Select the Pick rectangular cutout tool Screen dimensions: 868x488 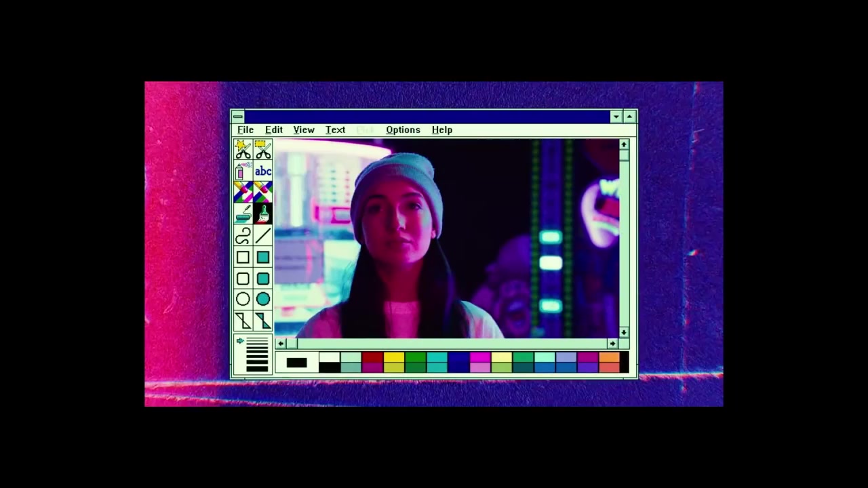click(x=263, y=150)
